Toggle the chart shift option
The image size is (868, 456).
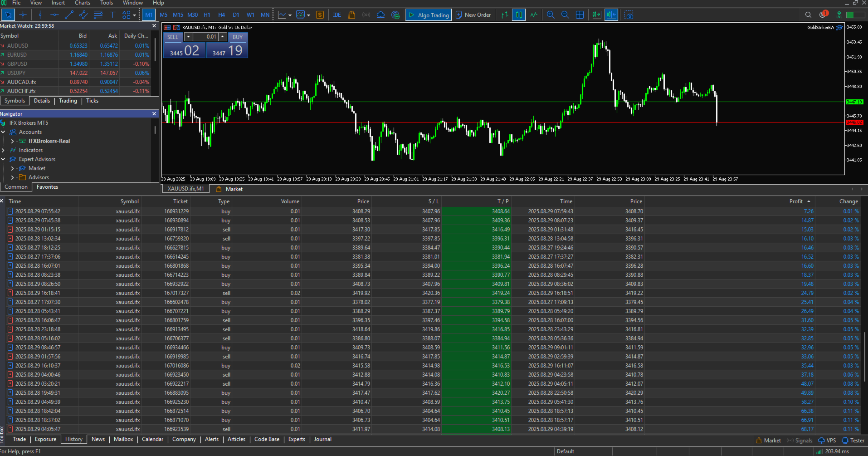click(611, 15)
